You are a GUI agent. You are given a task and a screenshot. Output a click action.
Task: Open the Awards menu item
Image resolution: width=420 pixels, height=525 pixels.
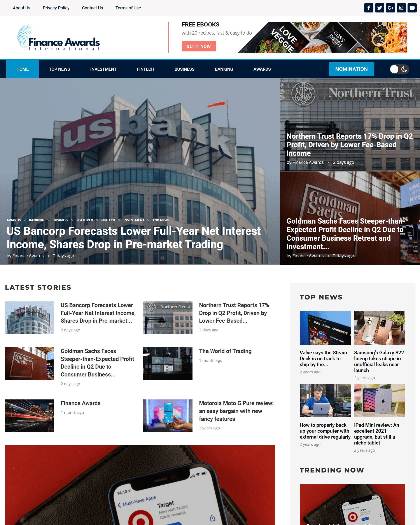262,69
